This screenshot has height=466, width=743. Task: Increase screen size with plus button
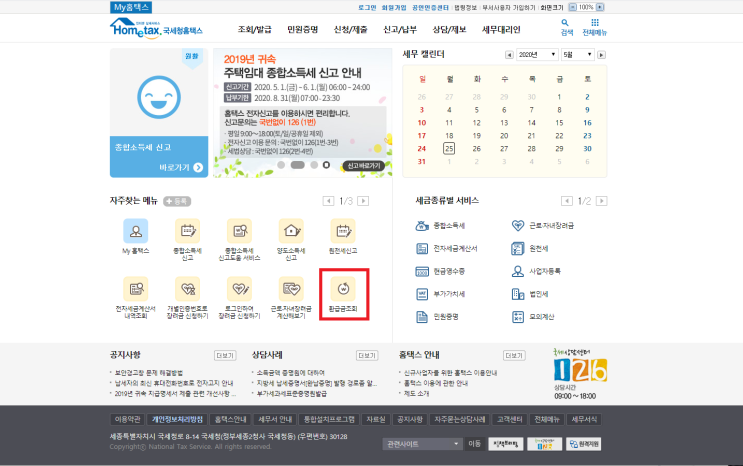tap(600, 7)
